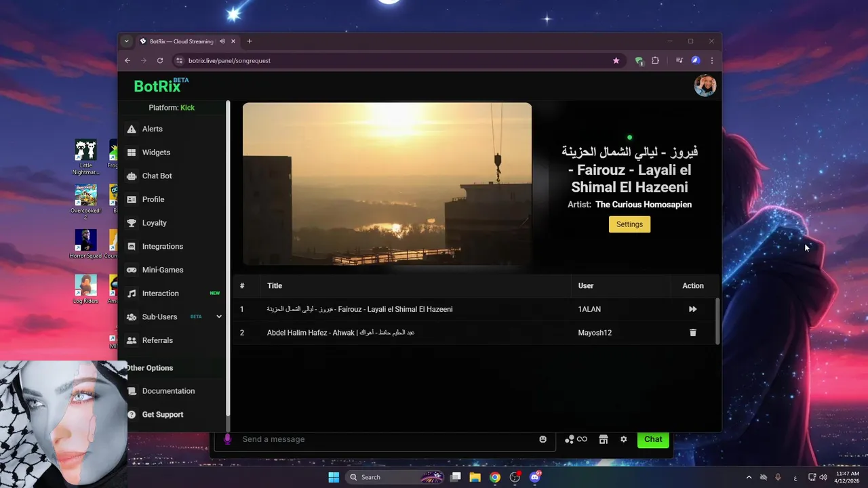868x488 pixels.
Task: Click the tray microphone icon
Action: tap(778, 477)
